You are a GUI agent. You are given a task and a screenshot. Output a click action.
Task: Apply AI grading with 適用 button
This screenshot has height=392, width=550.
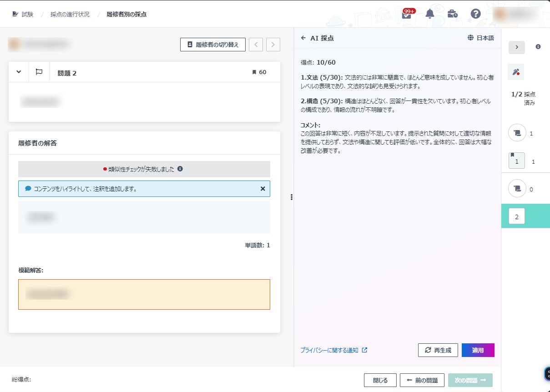[x=478, y=350]
